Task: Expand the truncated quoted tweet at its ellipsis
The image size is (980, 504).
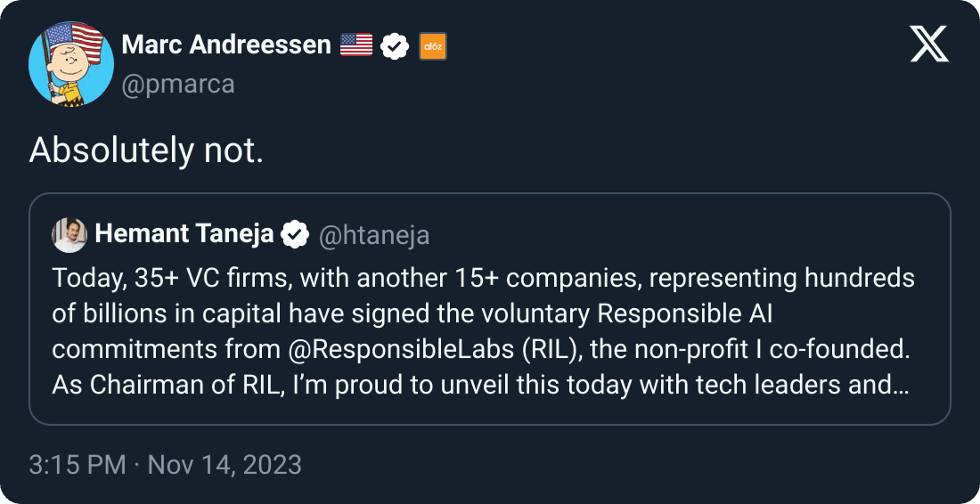Action: pos(899,385)
